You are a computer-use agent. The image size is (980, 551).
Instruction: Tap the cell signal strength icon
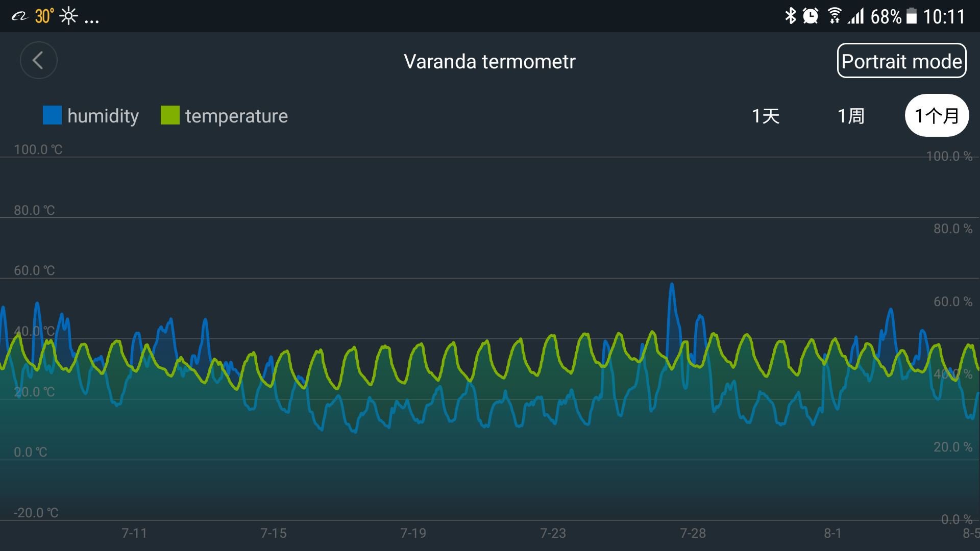[856, 16]
